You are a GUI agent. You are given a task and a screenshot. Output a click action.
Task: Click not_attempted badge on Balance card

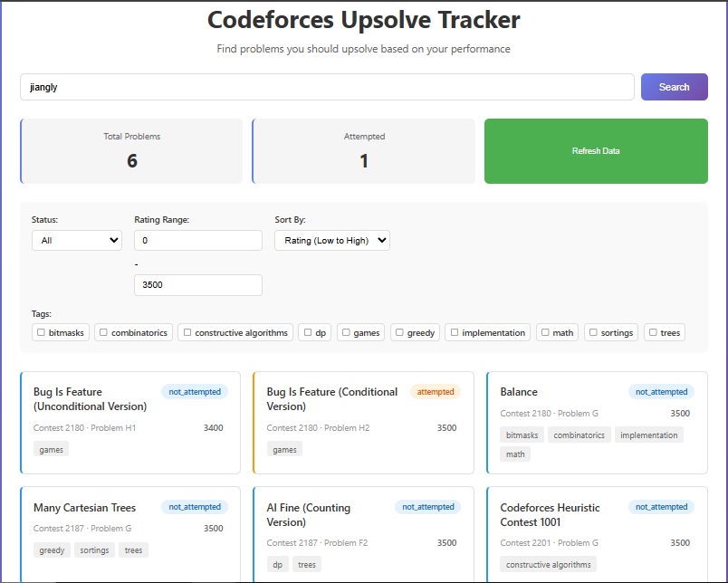click(661, 392)
